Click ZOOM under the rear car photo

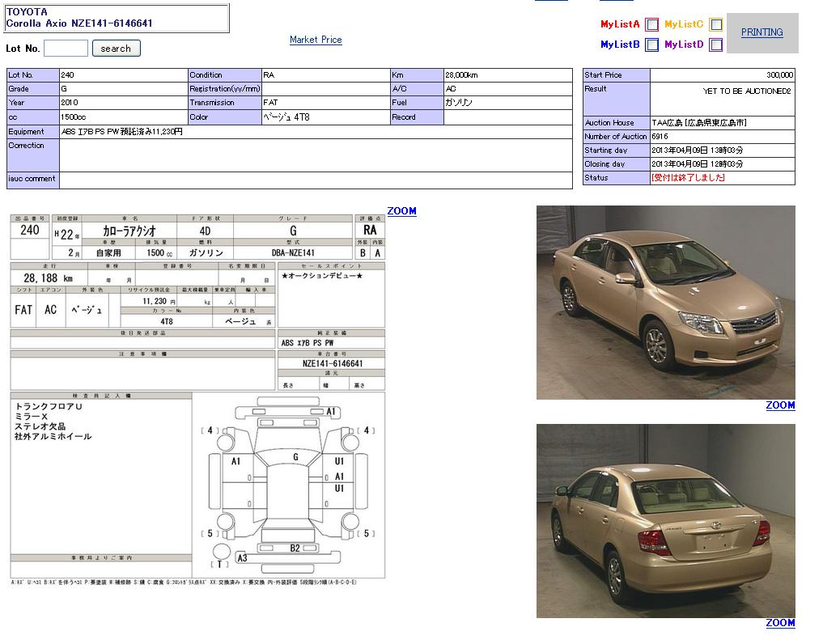pyautogui.click(x=780, y=623)
